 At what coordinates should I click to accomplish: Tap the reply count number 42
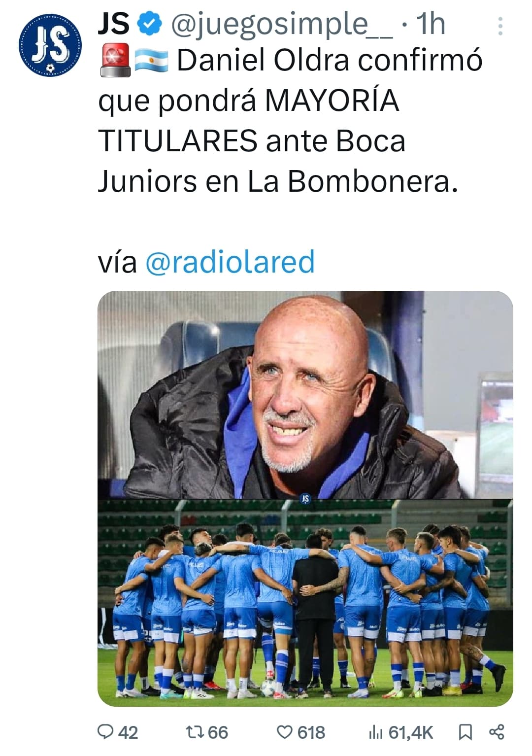pyautogui.click(x=128, y=732)
